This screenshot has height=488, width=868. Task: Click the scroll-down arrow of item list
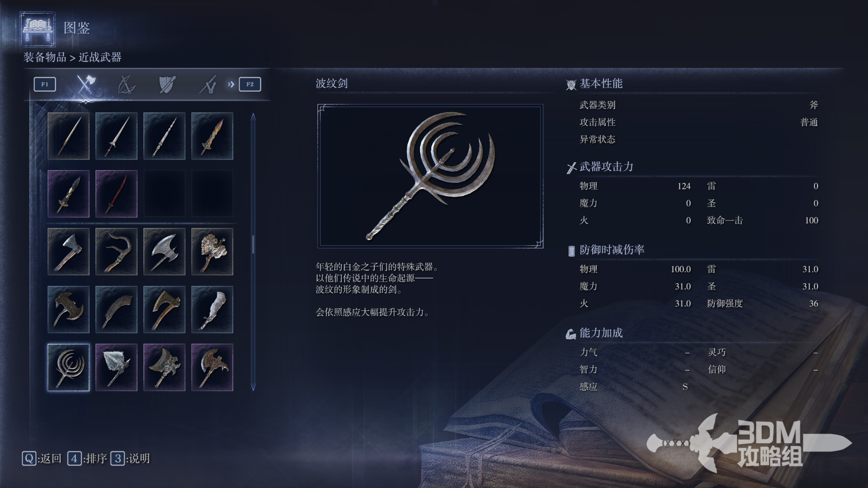coord(253,387)
